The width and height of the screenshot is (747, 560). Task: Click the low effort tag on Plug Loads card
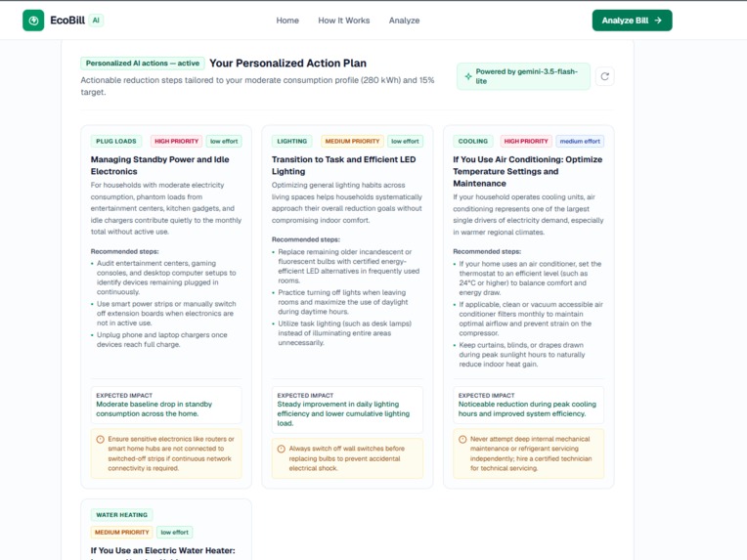coord(224,142)
